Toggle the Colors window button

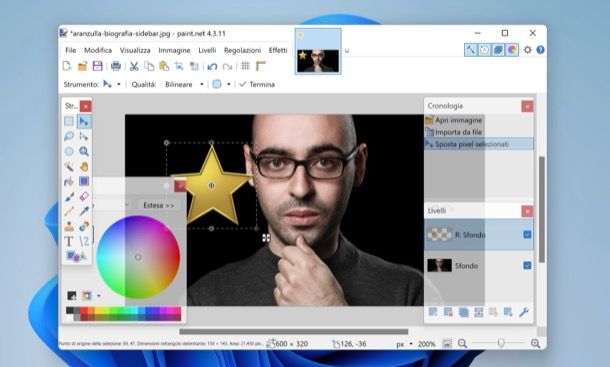click(x=512, y=50)
